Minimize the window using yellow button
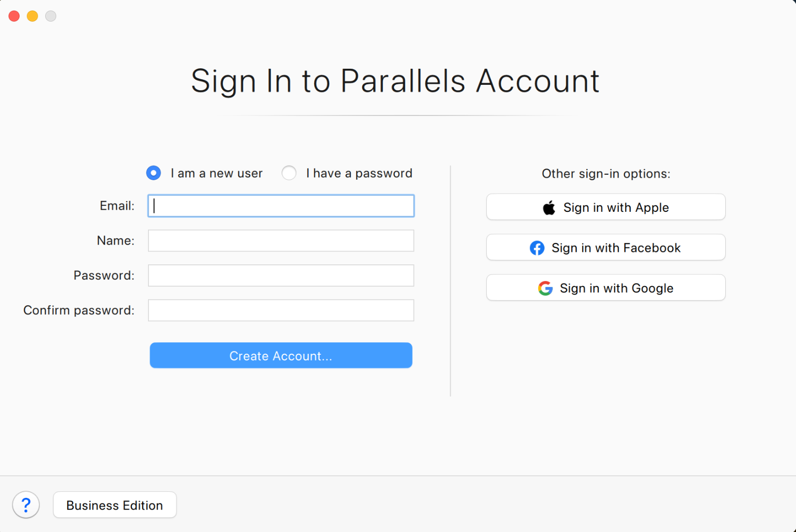 pos(33,16)
